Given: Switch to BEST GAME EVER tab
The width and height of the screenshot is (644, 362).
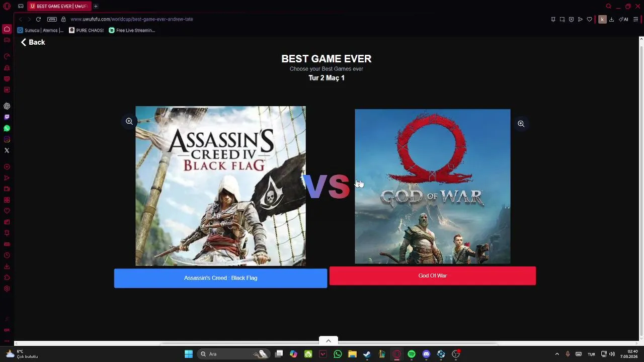Looking at the screenshot, I should 59,6.
